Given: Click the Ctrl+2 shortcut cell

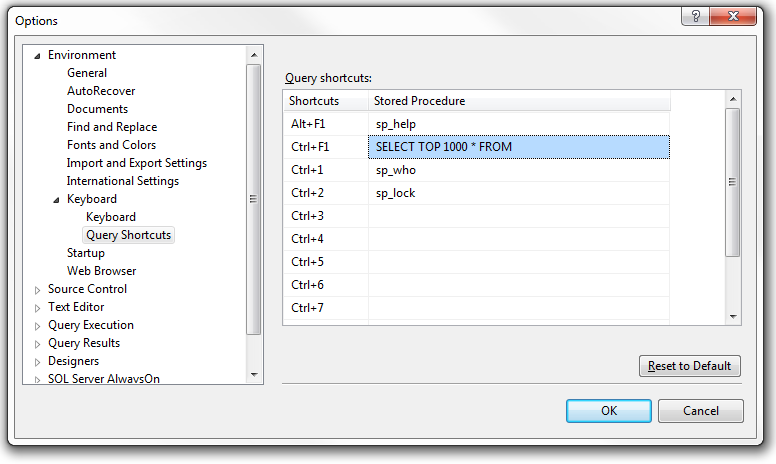Looking at the screenshot, I should [x=326, y=193].
